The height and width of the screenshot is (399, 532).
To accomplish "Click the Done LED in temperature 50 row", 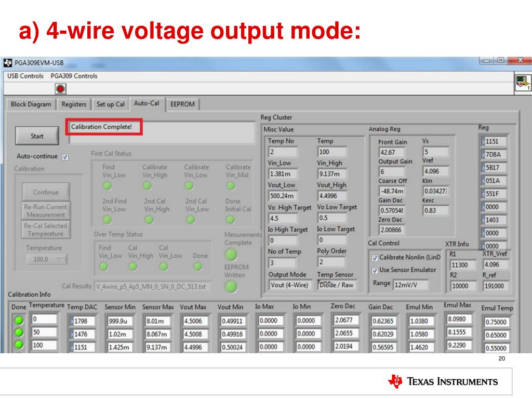I will coord(19,332).
